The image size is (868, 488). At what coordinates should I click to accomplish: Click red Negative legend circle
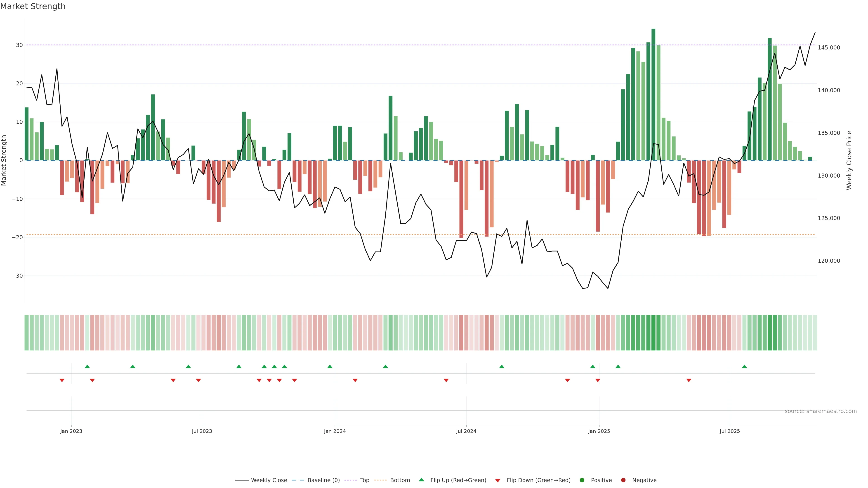pos(623,480)
